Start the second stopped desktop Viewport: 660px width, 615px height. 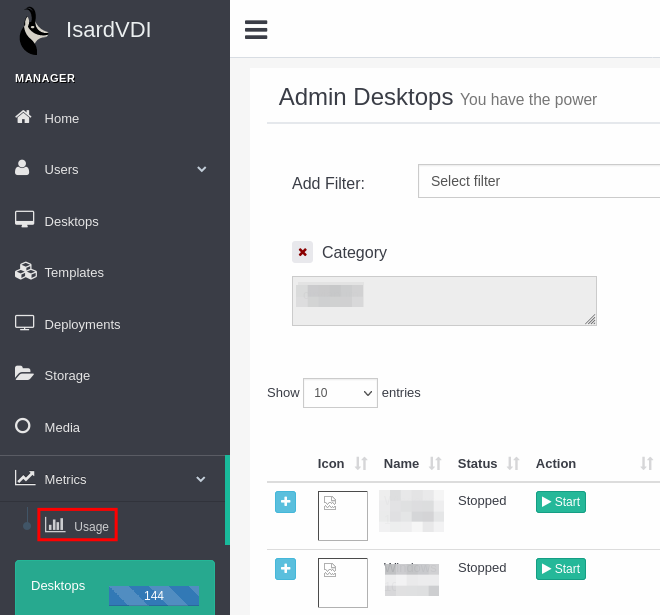point(560,569)
